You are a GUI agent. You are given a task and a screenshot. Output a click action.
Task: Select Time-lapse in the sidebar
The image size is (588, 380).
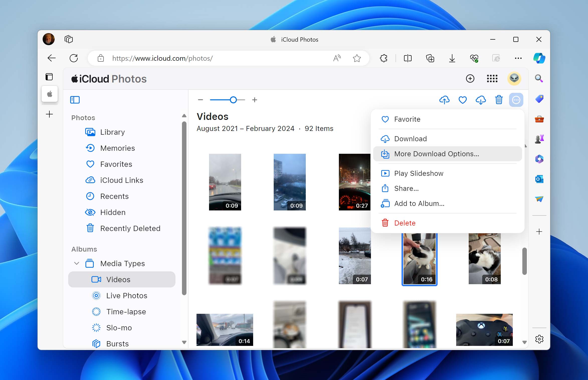[x=122, y=312]
